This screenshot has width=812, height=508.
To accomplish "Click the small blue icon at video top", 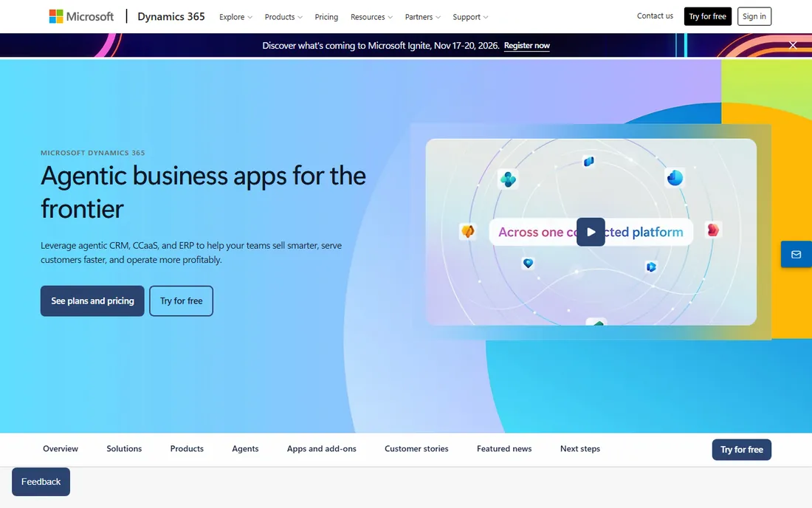I will pos(588,162).
